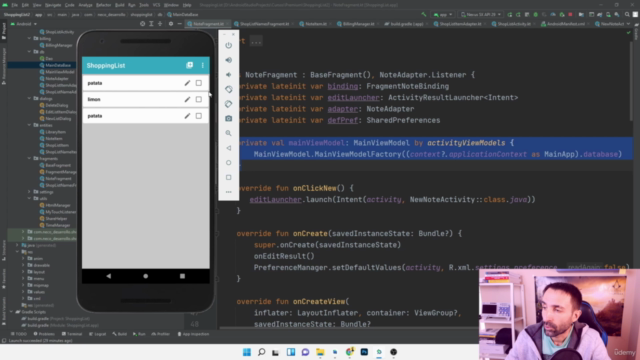The image size is (640, 360).
Task: Tap the phone's home navigation button
Action: pyautogui.click(x=146, y=276)
